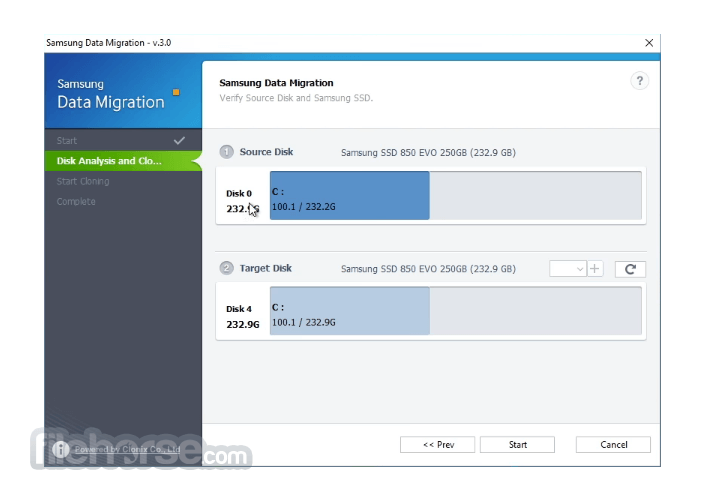Click the Start button to begin cloning

pyautogui.click(x=517, y=445)
